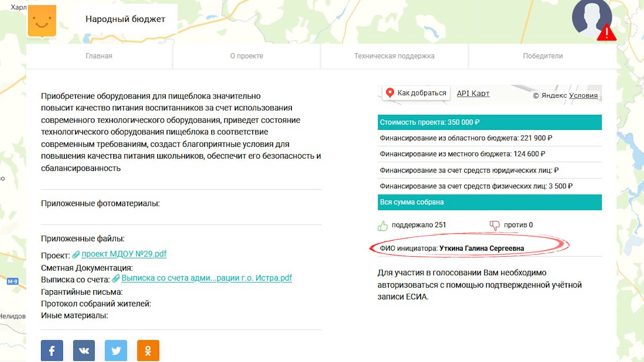Image resolution: width=644 pixels, height=362 pixels.
Task: Open the API Карт link
Action: coord(473,94)
